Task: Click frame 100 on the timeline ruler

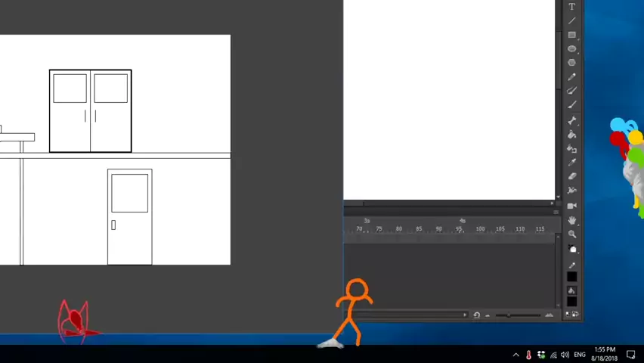Action: 480,229
